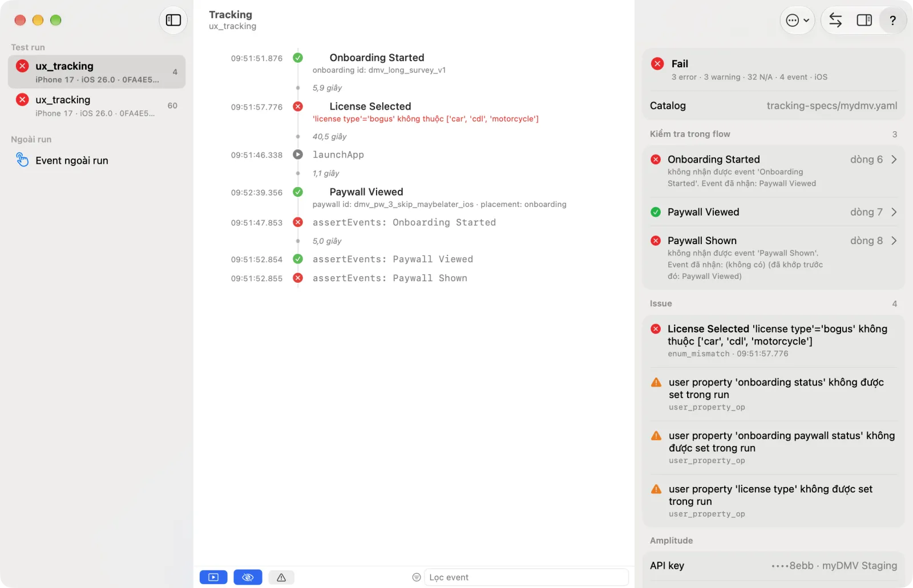Click the filter icon beside Lọc event
This screenshot has width=913, height=588.
pos(417,577)
